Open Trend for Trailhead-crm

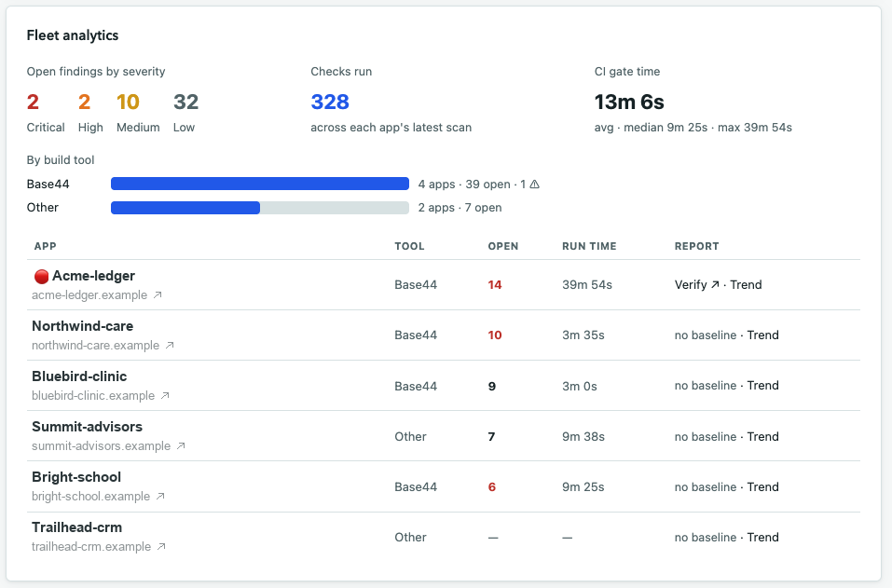point(762,538)
